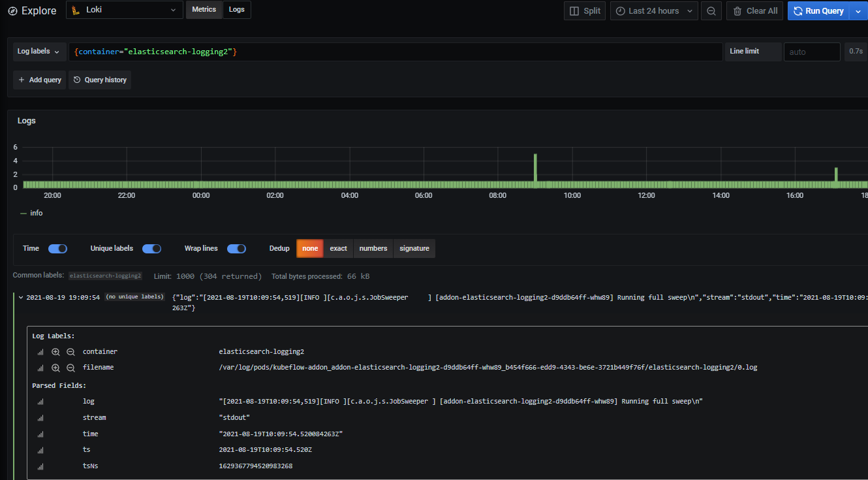
Task: Toggle the info series legend swatch
Action: [x=24, y=214]
